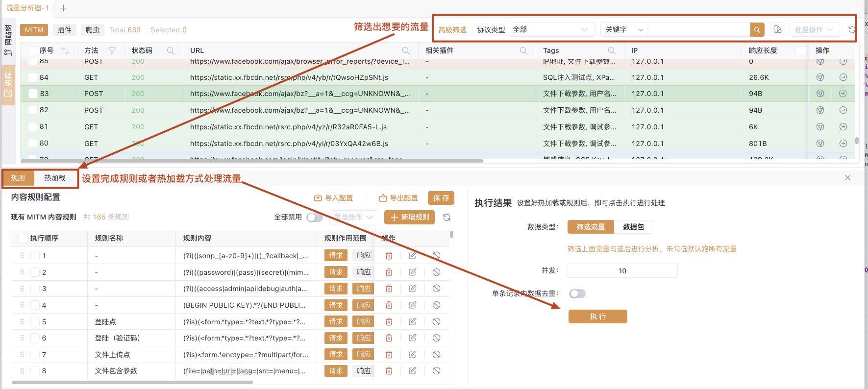Search the URL column
Viewport: 868px width, 389px height.
click(x=406, y=50)
